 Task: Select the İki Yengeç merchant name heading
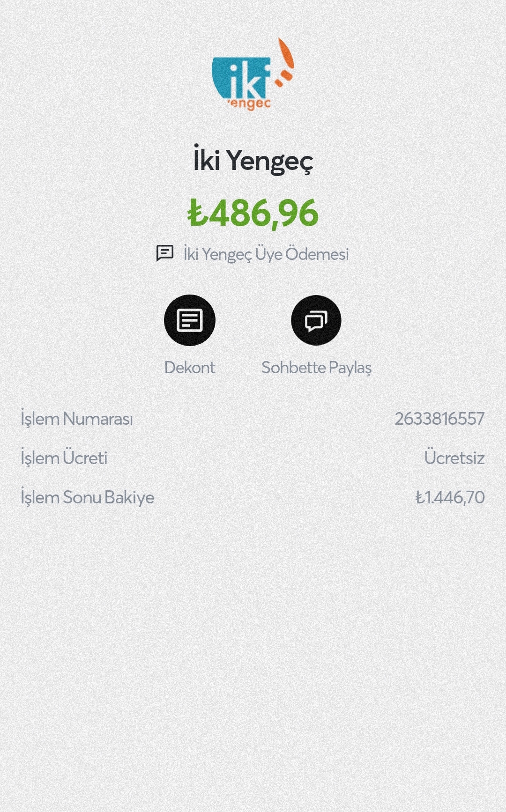[x=253, y=160]
